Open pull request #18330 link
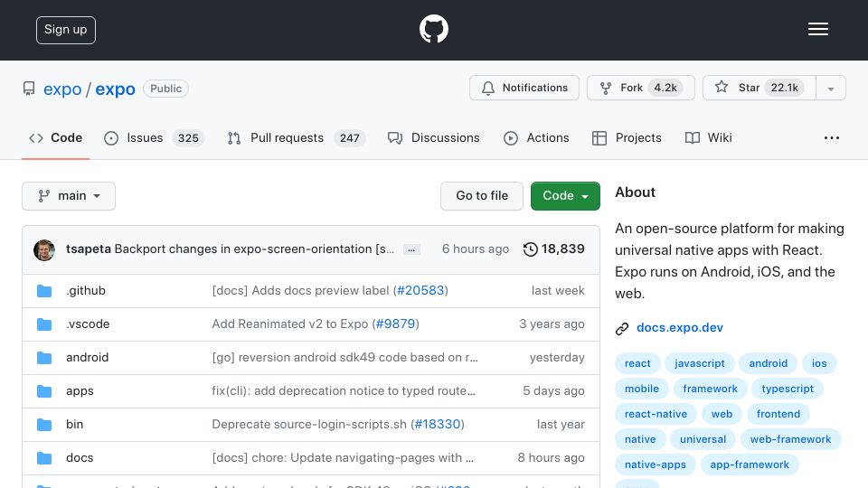The width and height of the screenshot is (868, 488). pyautogui.click(x=438, y=425)
